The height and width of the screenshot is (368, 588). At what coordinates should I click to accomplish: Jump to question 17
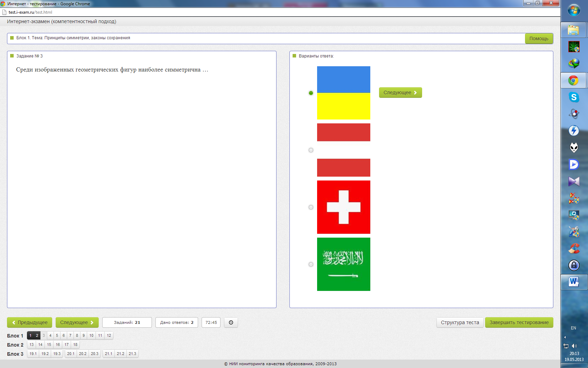pyautogui.click(x=66, y=345)
